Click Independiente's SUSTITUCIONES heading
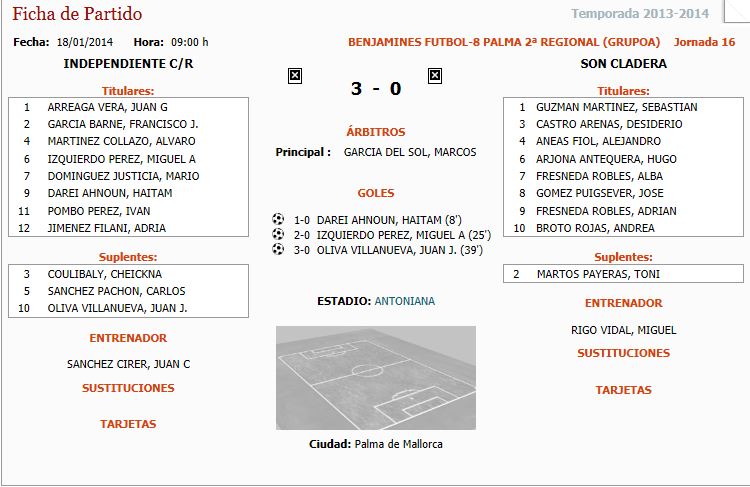Viewport: 750px width, 487px height. 128,388
